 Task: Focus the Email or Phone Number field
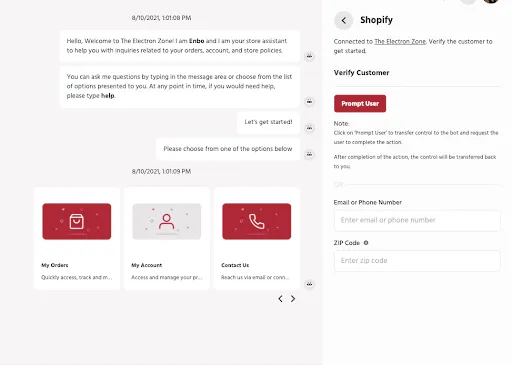tap(417, 220)
